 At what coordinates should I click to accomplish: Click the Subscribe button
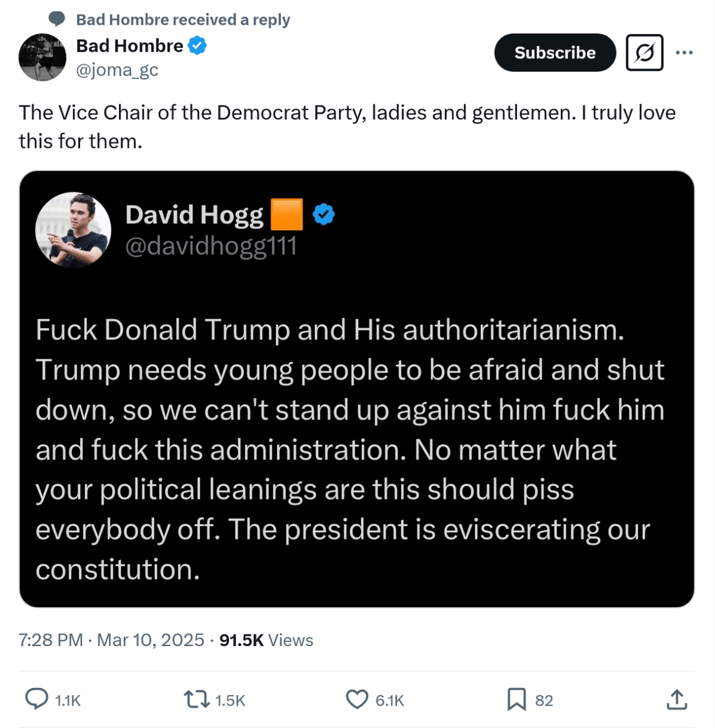click(555, 53)
